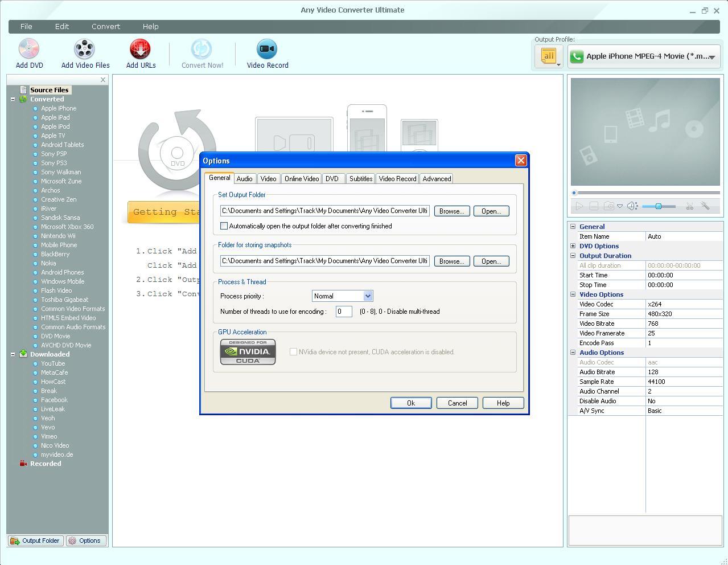The image size is (728, 565).
Task: Expand the DVD Options section
Action: coord(573,246)
